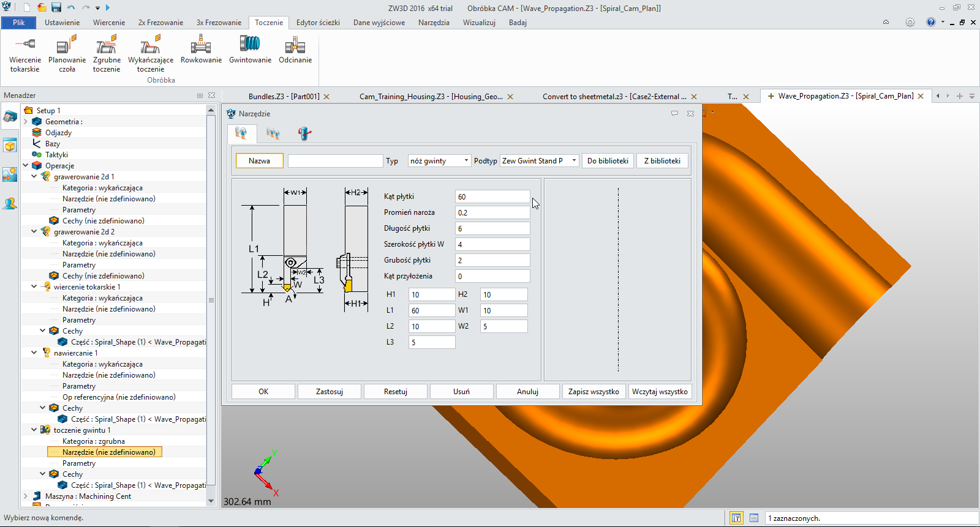The width and height of the screenshot is (980, 527).
Task: Click the Nazwa name input field
Action: [x=335, y=161]
